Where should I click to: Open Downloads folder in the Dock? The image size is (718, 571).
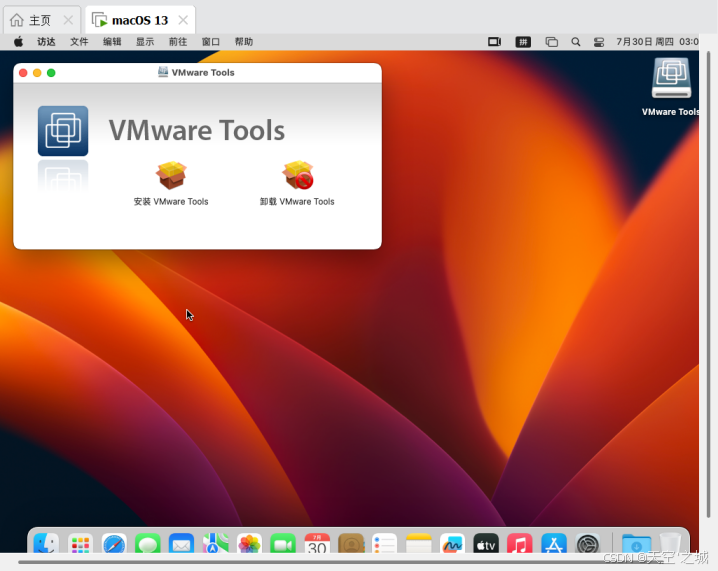tap(636, 544)
